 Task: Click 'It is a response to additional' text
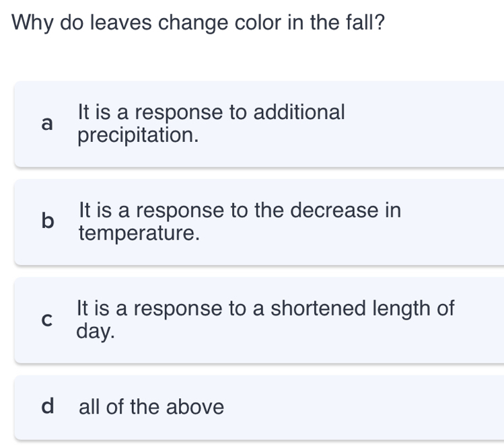coord(211,112)
